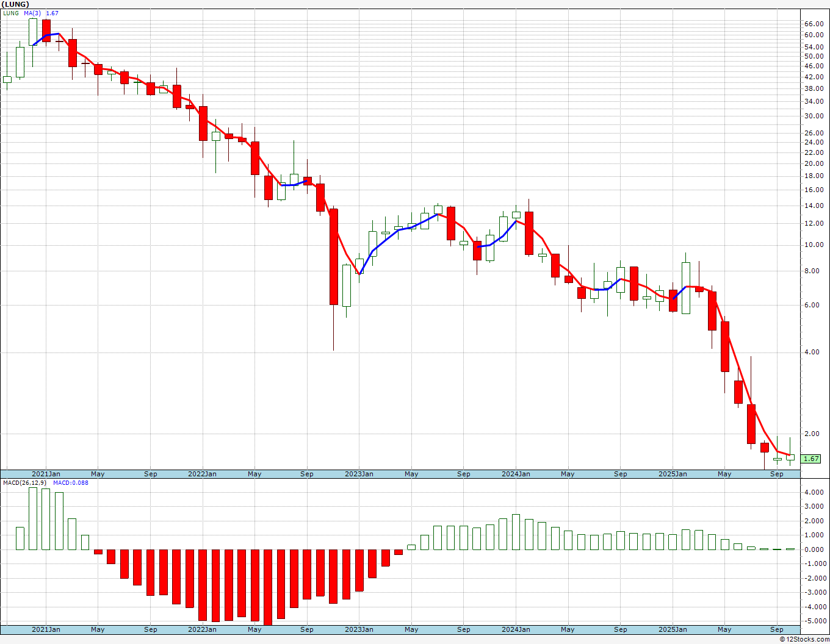Select the MACD:0.088 value label
Viewport: 830px width, 644px height.
pos(71,483)
